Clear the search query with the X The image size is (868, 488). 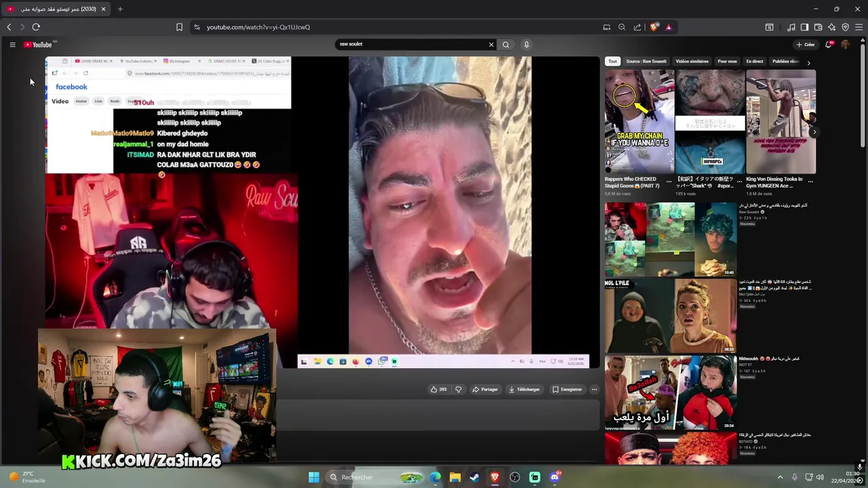492,45
